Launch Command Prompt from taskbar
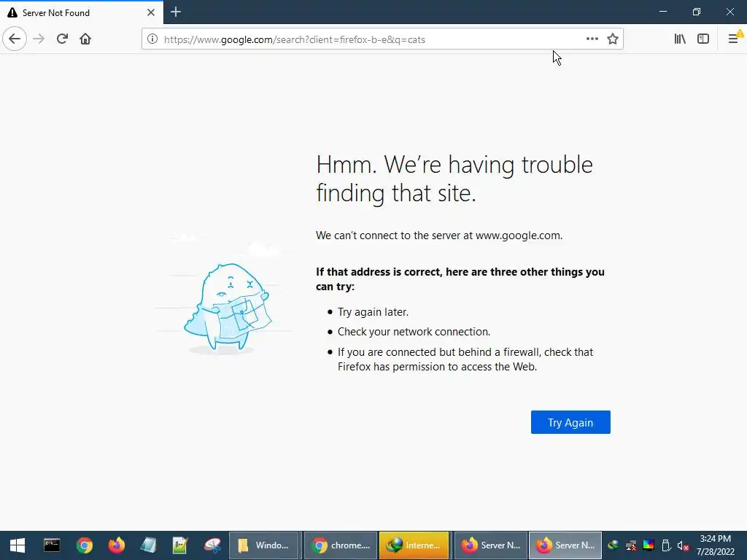 52,545
